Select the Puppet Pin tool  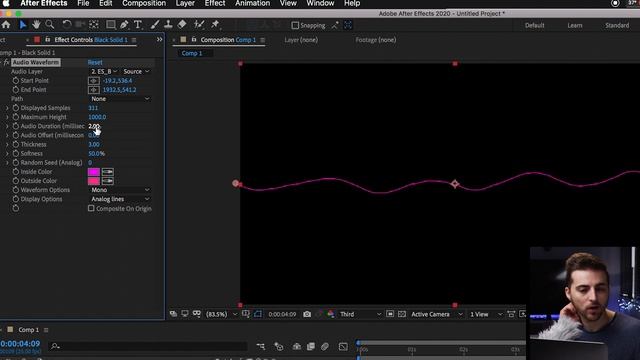215,24
